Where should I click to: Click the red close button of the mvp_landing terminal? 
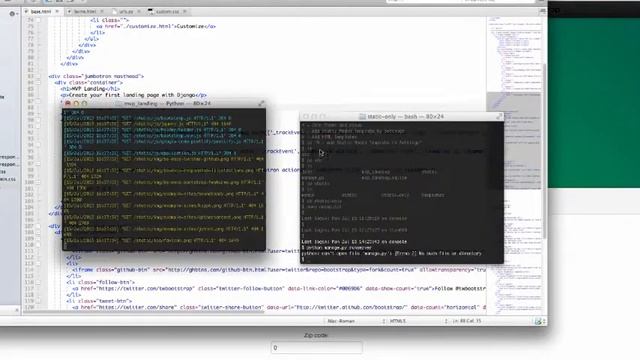click(x=68, y=104)
